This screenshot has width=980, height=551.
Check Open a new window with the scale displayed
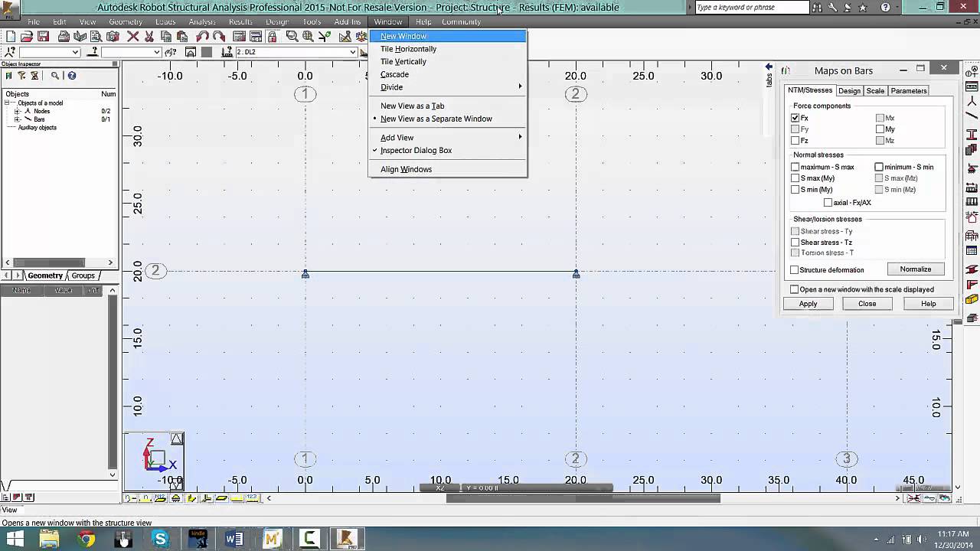coord(795,289)
